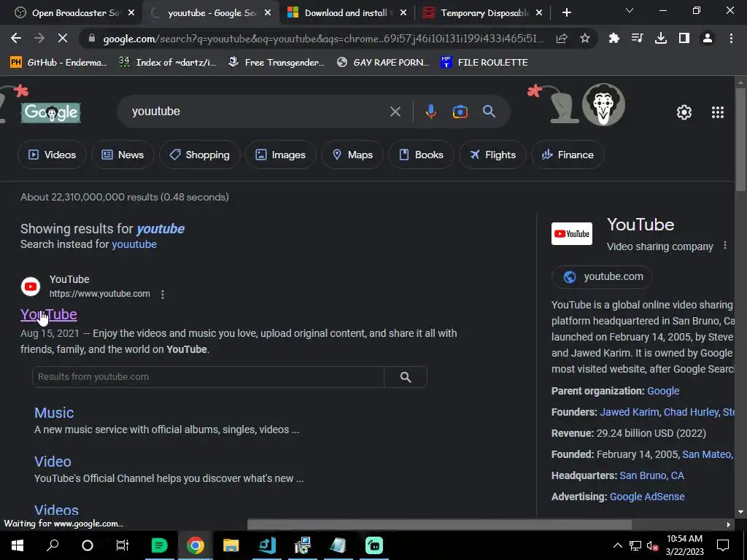Open Chrome downloads icon
The height and width of the screenshot is (560, 747).
[x=661, y=38]
